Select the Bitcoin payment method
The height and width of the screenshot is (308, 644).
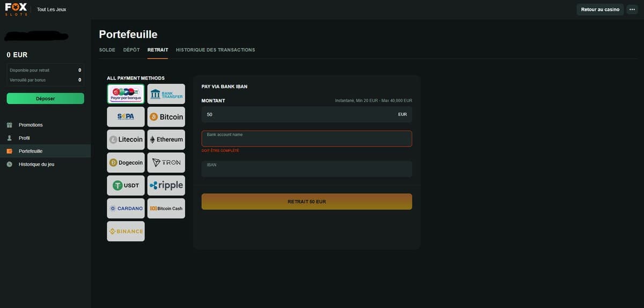coord(166,116)
